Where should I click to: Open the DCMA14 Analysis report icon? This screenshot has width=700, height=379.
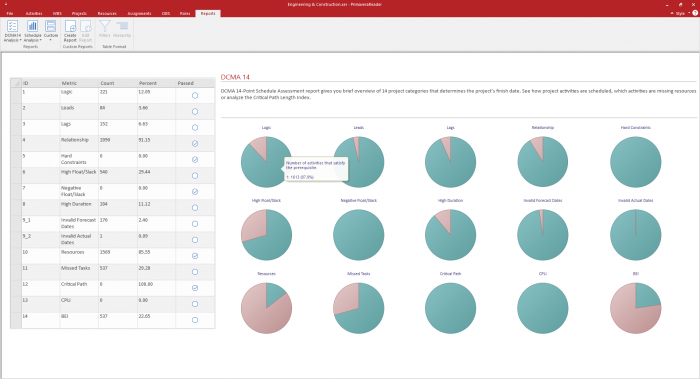pos(12,26)
